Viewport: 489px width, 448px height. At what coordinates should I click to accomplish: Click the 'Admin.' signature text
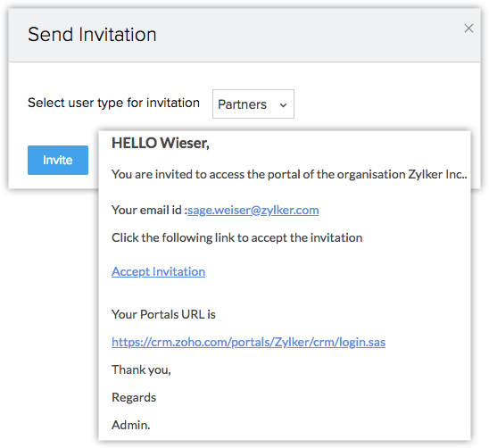click(x=131, y=425)
